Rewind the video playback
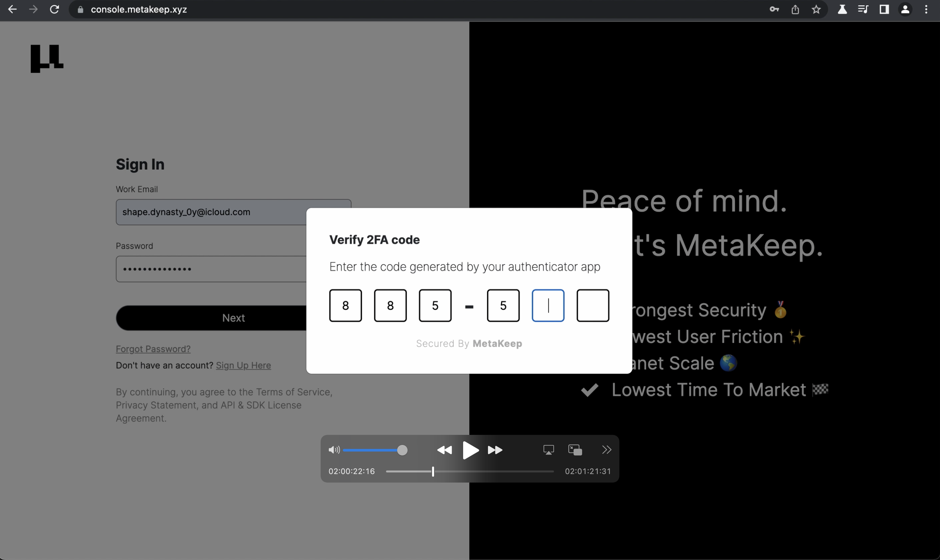940x560 pixels. tap(444, 450)
